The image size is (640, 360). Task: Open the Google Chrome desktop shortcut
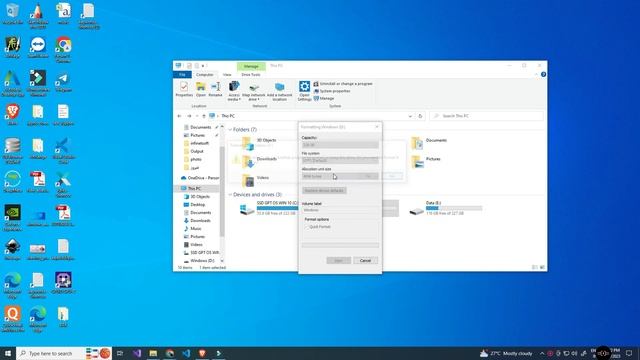63,49
